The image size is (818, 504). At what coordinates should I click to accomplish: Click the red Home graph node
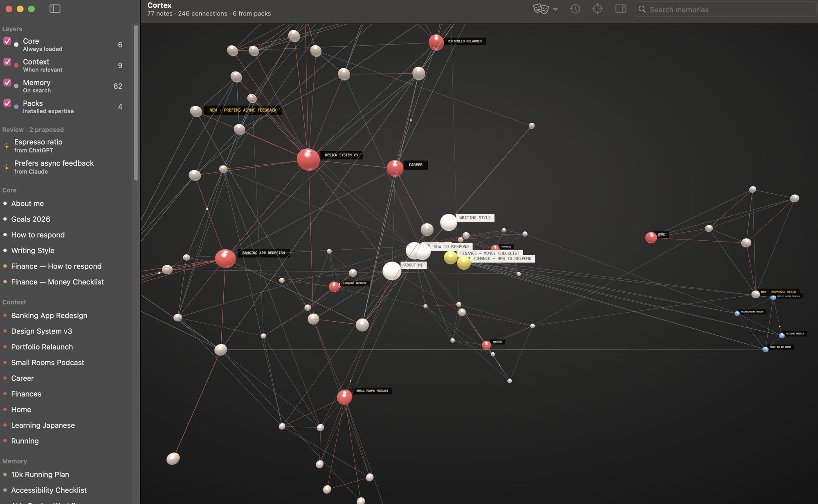coord(651,237)
